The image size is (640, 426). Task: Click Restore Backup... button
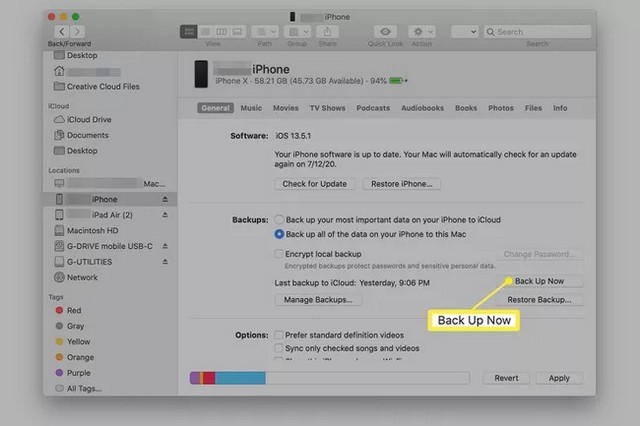point(540,300)
